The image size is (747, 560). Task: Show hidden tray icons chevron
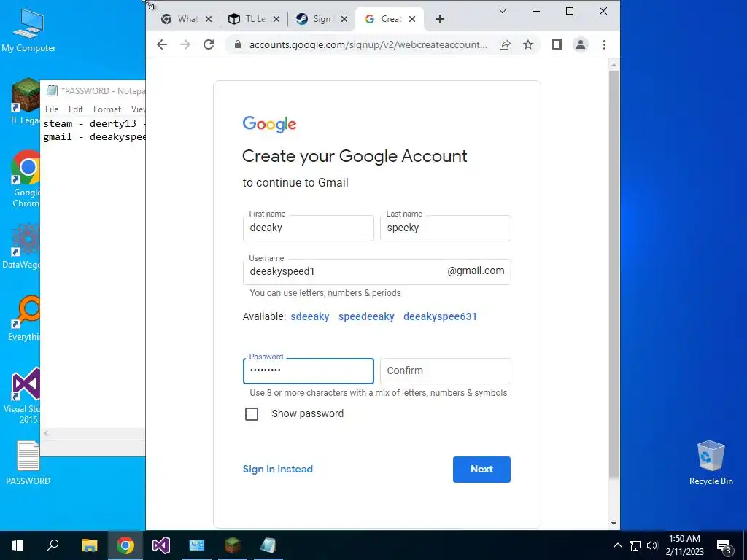pos(617,545)
